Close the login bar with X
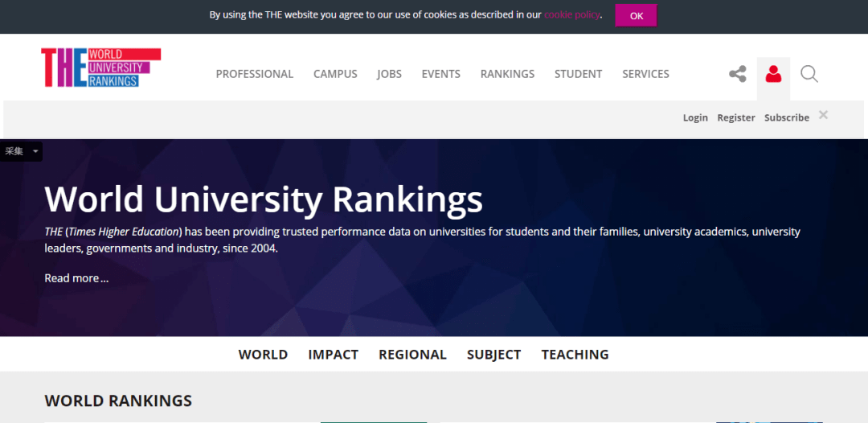 tap(824, 115)
